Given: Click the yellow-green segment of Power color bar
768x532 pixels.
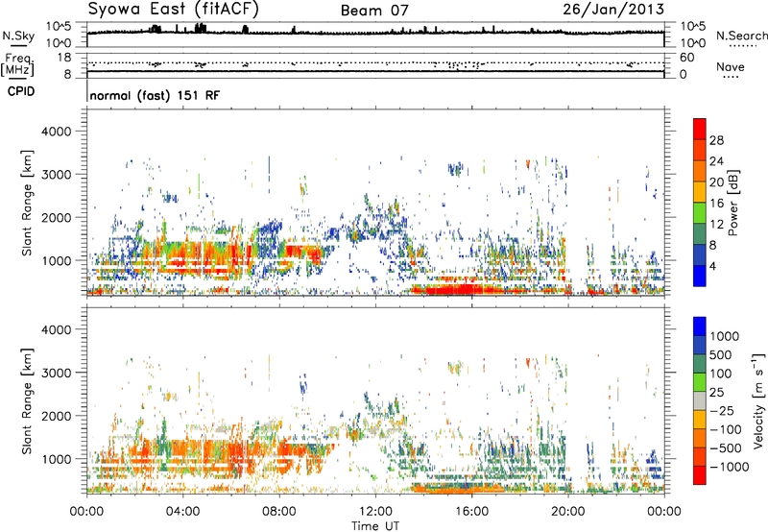Looking at the screenshot, I should tap(700, 212).
